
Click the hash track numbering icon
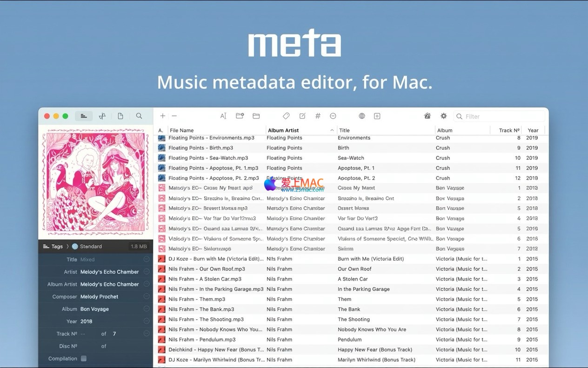point(318,116)
